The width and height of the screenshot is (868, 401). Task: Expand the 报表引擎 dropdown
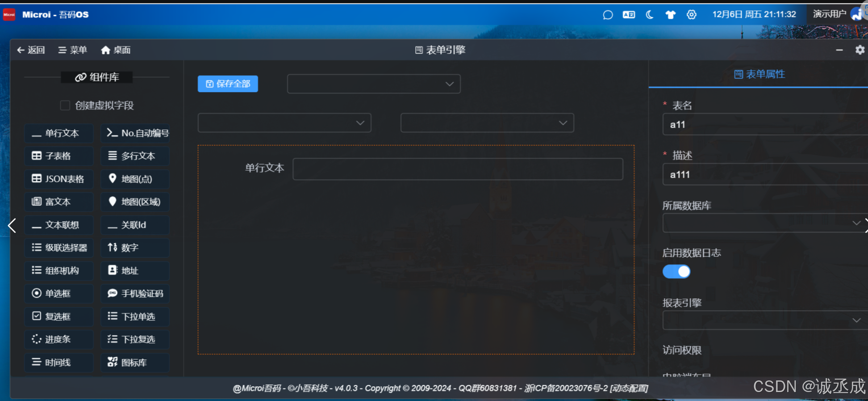tap(764, 320)
